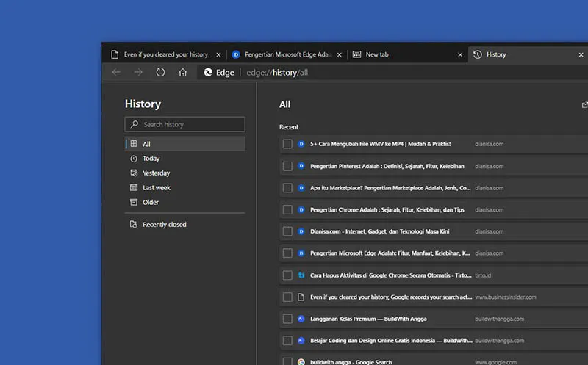Select checkbox for Pengertian Pinterest Adalah entry
Screen dimensions: 588x365
point(287,166)
